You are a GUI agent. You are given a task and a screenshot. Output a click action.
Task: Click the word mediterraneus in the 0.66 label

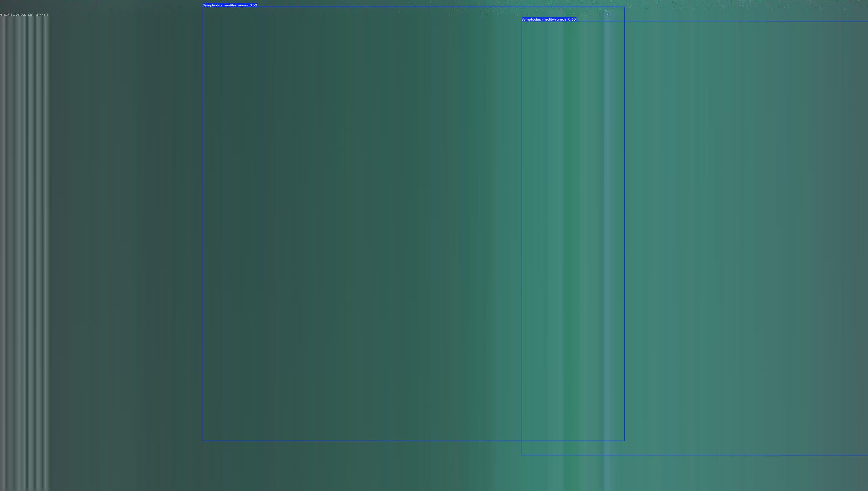[x=554, y=20]
